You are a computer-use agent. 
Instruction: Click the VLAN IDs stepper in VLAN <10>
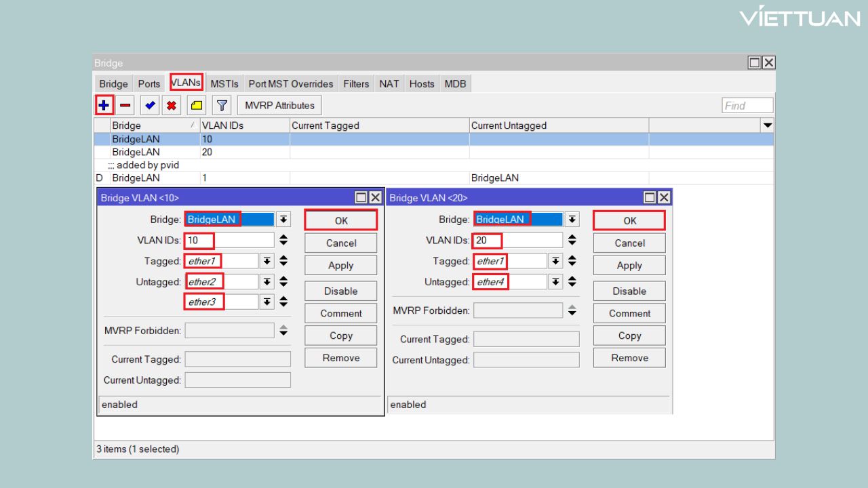(x=283, y=241)
